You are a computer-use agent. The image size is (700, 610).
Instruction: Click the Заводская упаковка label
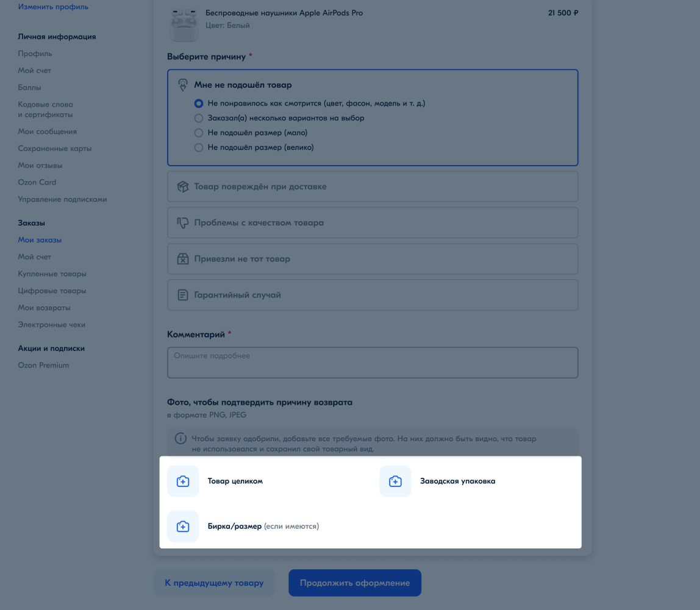tap(457, 481)
